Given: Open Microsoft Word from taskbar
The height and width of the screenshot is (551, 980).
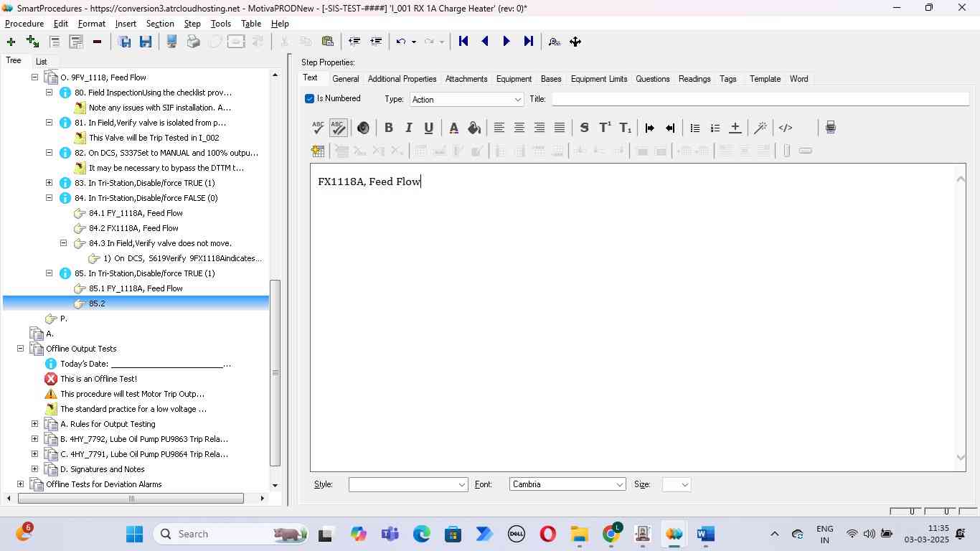Looking at the screenshot, I should [x=706, y=534].
